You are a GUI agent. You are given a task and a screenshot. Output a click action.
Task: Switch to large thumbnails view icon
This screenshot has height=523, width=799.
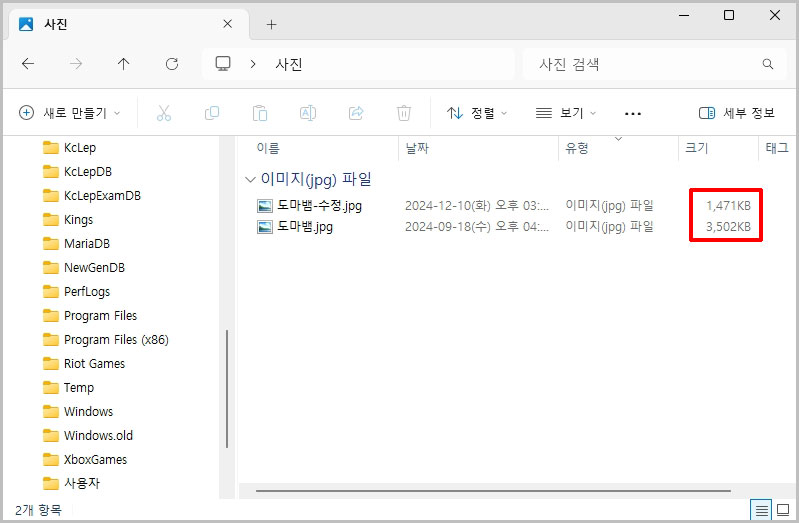783,509
